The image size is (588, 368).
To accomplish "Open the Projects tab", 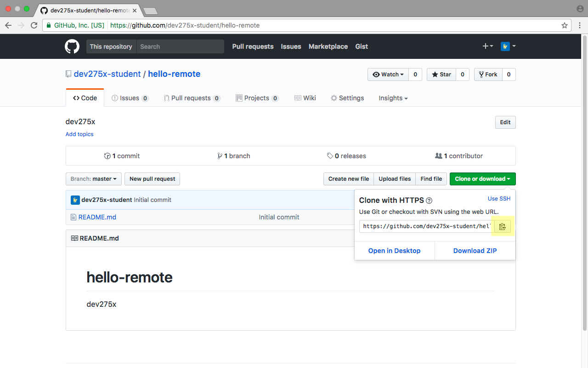I will tap(257, 98).
